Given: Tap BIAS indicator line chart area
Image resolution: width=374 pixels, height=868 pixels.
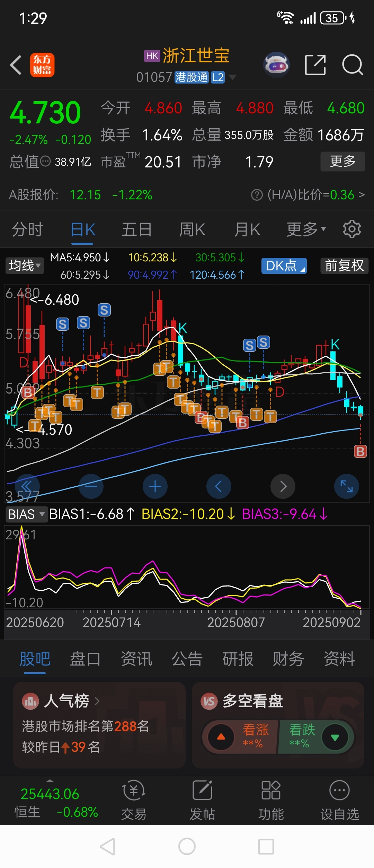Looking at the screenshot, I should tap(187, 567).
